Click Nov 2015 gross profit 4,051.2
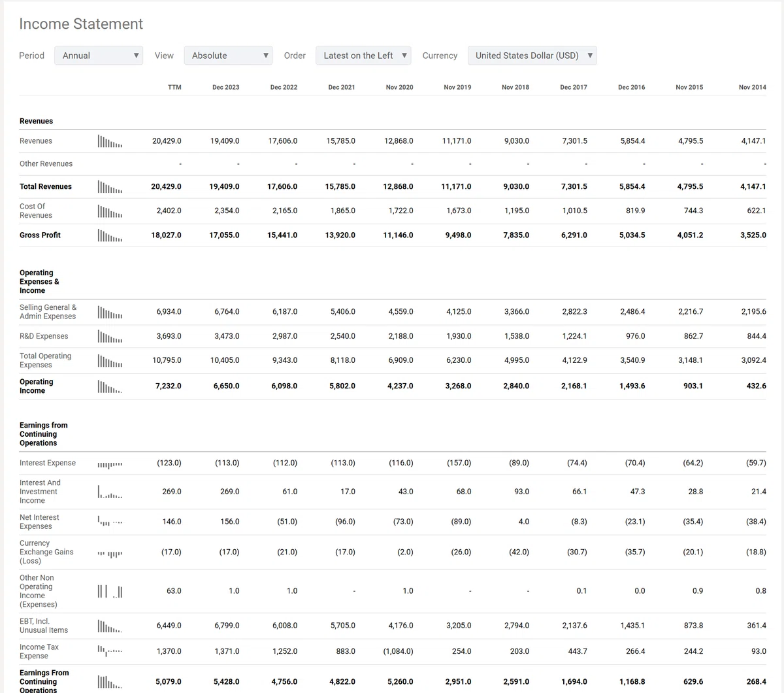This screenshot has height=693, width=784. [x=690, y=235]
